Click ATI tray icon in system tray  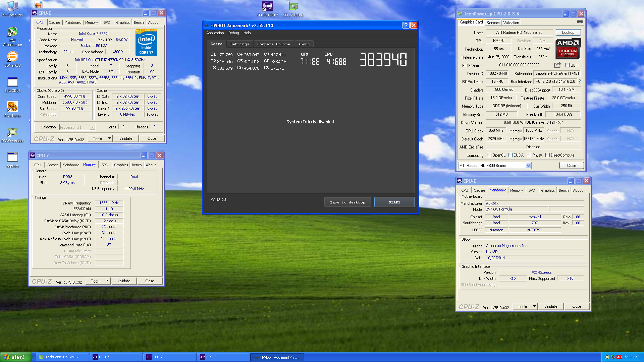(619, 357)
